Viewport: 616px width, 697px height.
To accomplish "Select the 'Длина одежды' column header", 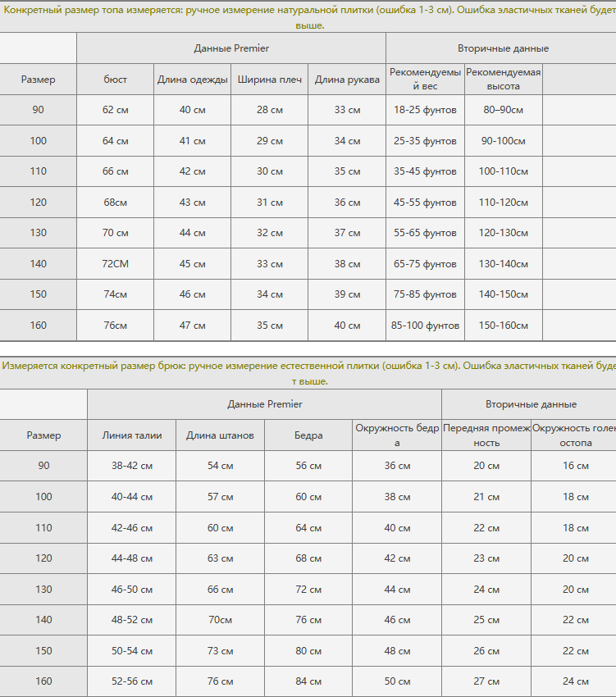I will 192,80.
